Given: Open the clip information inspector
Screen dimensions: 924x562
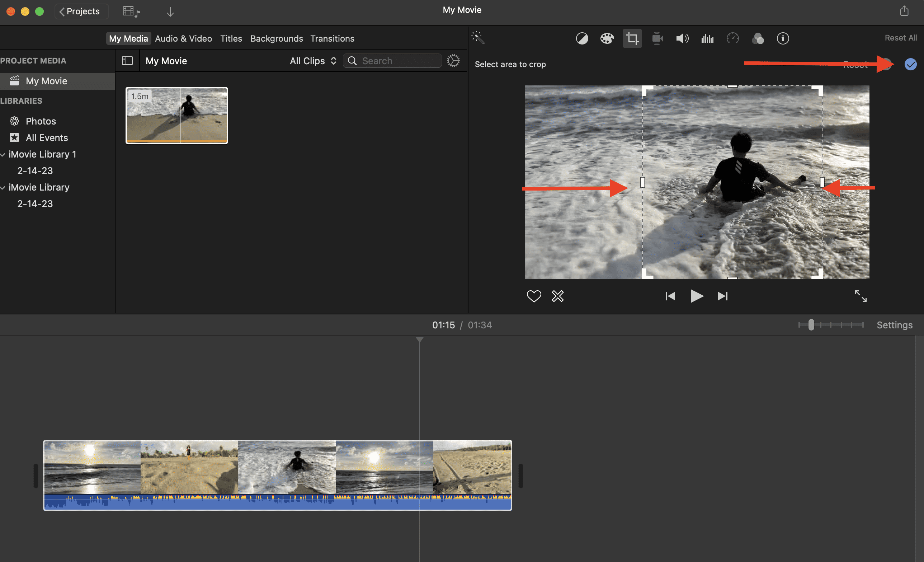Looking at the screenshot, I should click(x=783, y=38).
